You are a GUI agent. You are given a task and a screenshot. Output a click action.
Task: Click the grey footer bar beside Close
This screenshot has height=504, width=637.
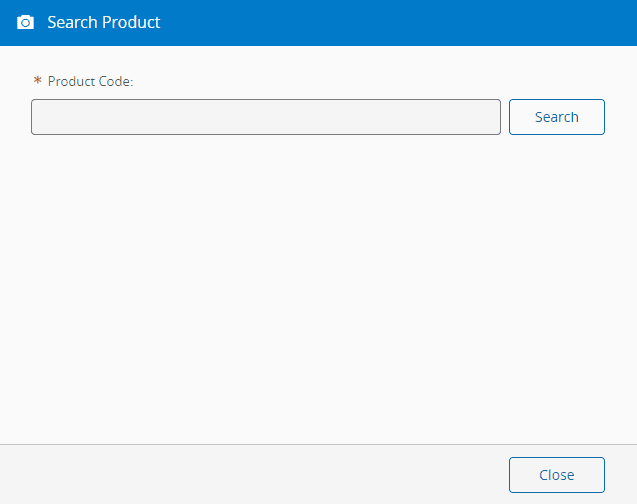click(x=250, y=475)
